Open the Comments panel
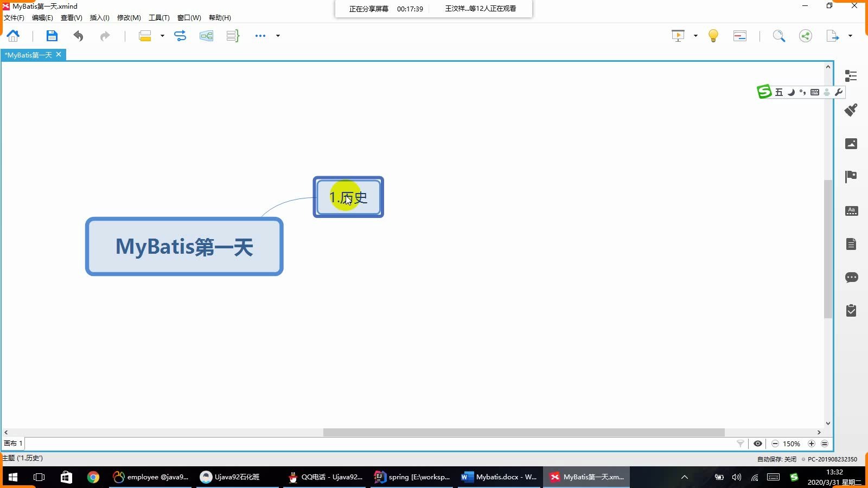Viewport: 868px width, 488px height. 851,278
